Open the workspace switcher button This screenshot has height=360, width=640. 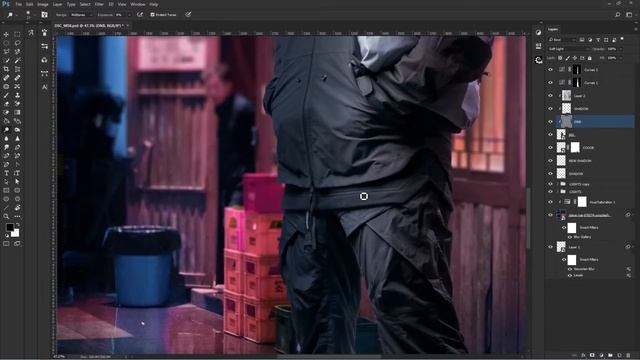[629, 15]
